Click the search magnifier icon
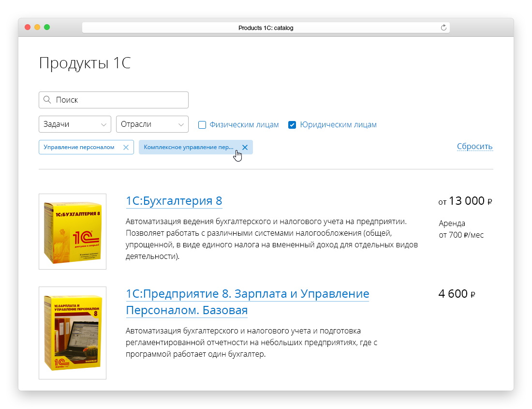Image resolution: width=532 pixels, height=409 pixels. 47,100
